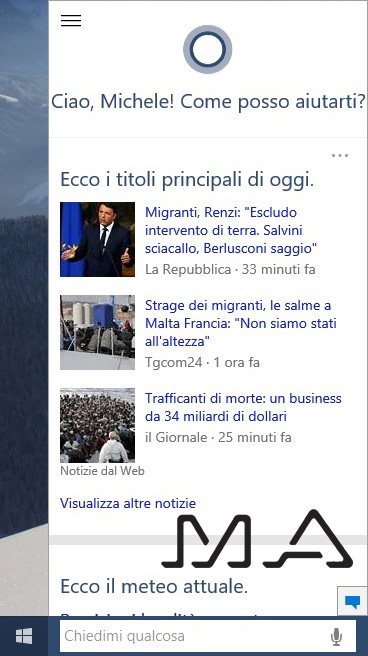The width and height of the screenshot is (368, 656).
Task: Click the 'Ecco il meteo attuale.' heading
Action: coord(154,586)
